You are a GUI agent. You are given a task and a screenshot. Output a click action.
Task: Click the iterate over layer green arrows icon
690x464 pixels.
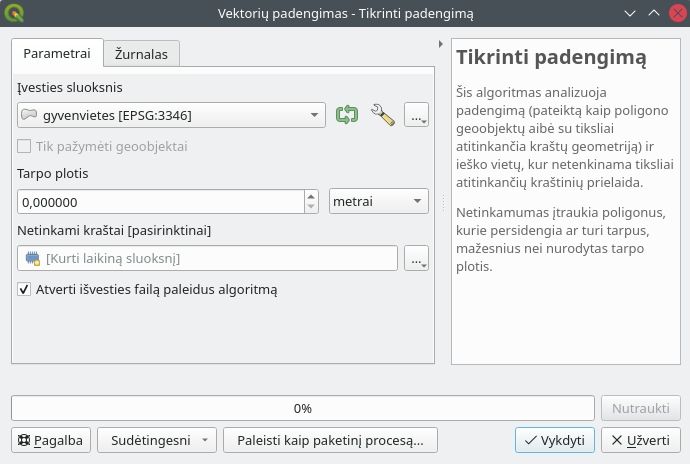click(347, 115)
